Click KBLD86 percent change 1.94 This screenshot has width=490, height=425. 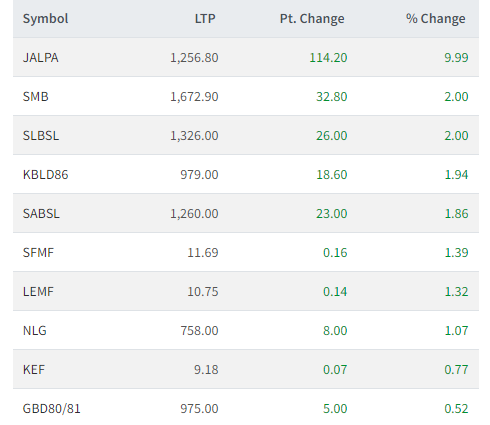(x=456, y=175)
